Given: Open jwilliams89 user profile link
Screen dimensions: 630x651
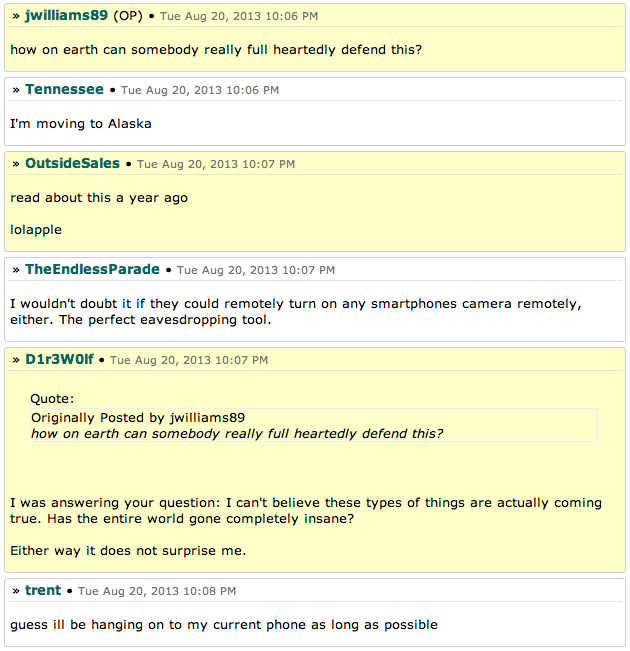Looking at the screenshot, I should click(x=66, y=16).
